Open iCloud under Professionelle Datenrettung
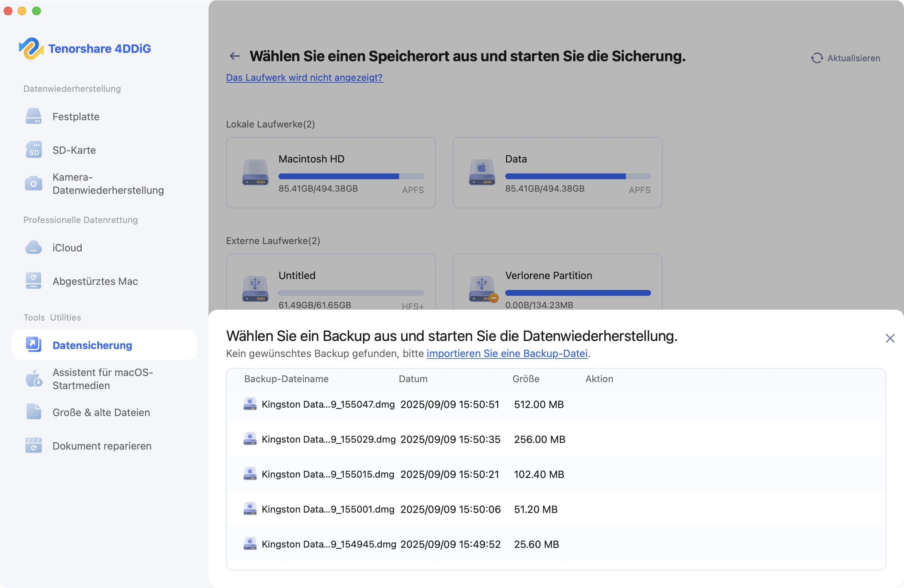The height and width of the screenshot is (588, 904). pyautogui.click(x=104, y=247)
